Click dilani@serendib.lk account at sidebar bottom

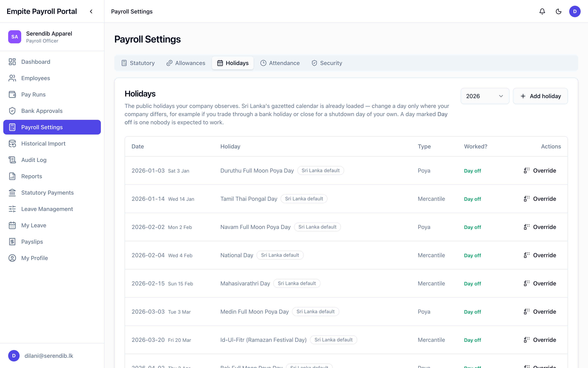coord(52,356)
